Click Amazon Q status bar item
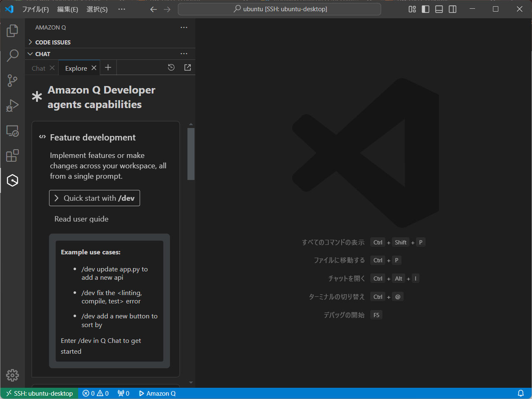 pyautogui.click(x=157, y=393)
